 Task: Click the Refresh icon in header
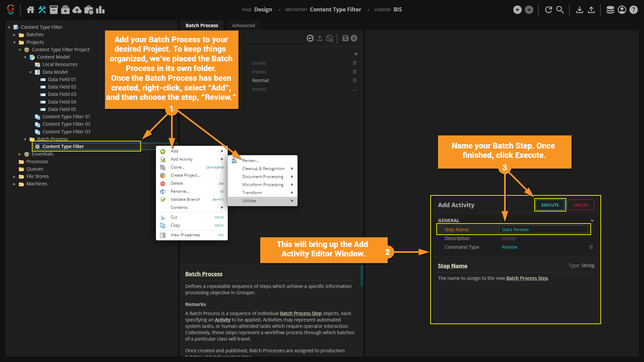pos(548,10)
